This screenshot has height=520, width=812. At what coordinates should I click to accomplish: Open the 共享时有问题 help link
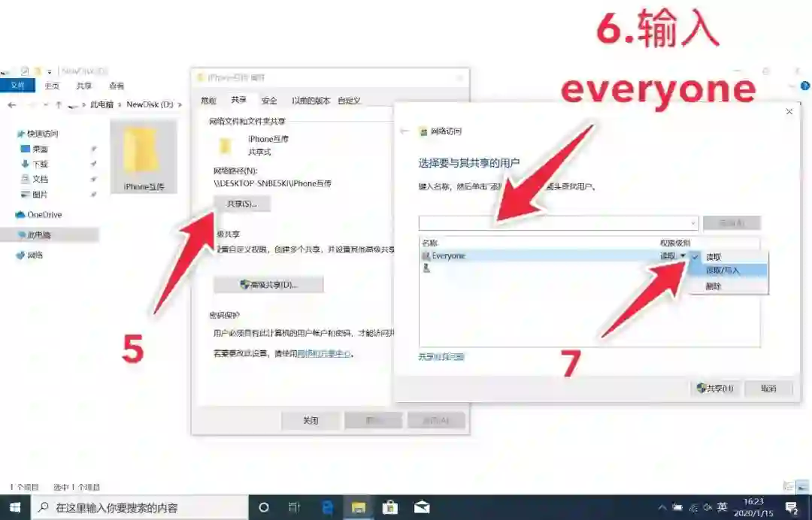click(x=441, y=356)
